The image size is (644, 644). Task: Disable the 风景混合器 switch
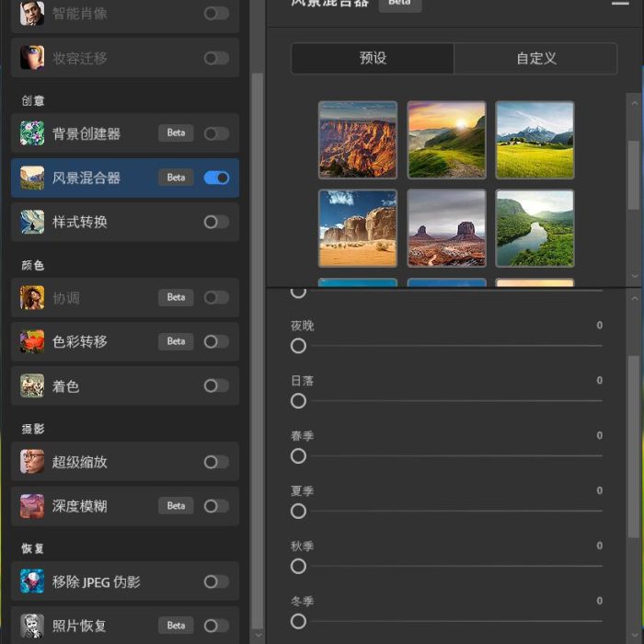tap(216, 178)
